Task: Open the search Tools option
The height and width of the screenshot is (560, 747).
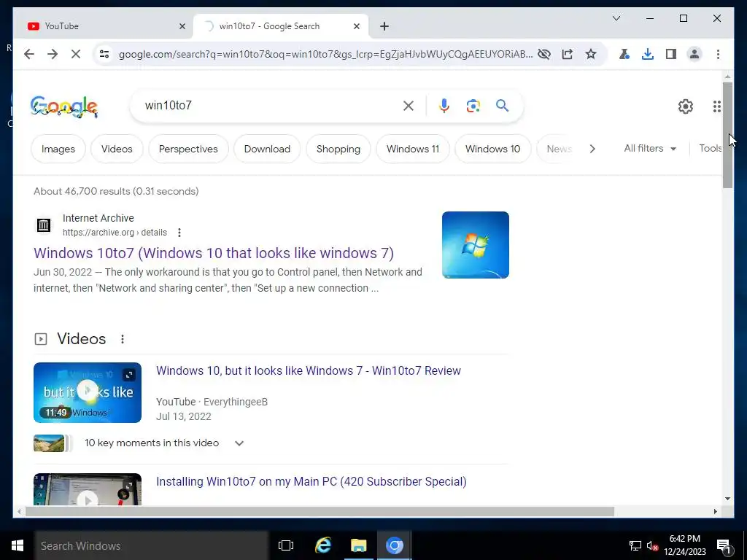Action: 711,149
